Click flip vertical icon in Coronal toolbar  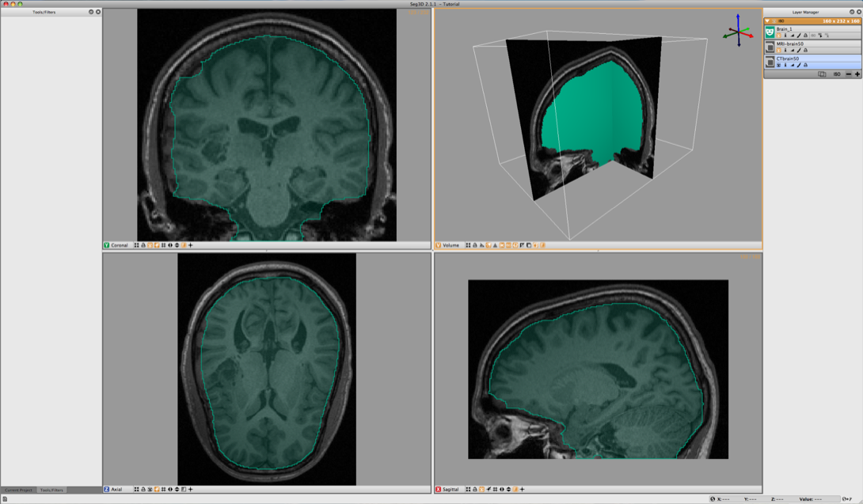tap(177, 244)
